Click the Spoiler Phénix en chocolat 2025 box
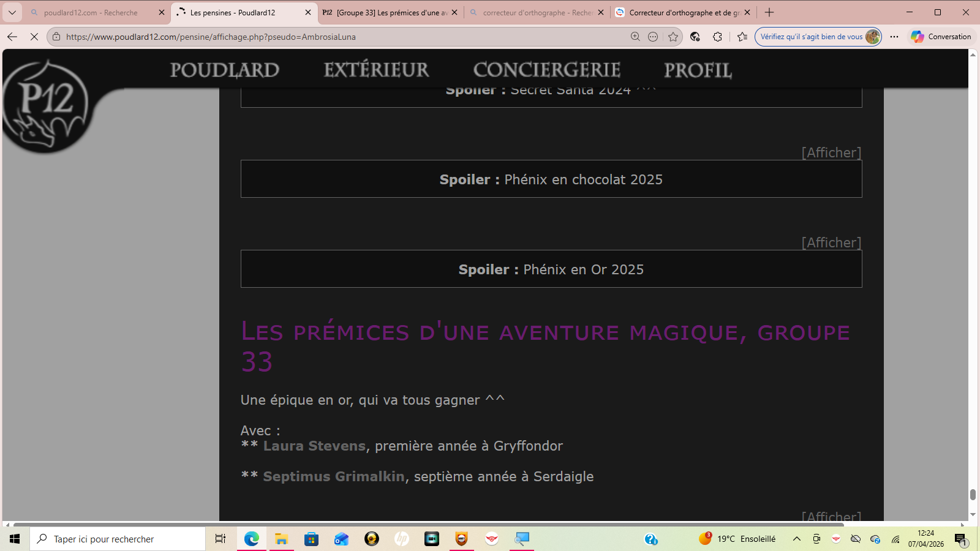980x551 pixels. (x=551, y=179)
